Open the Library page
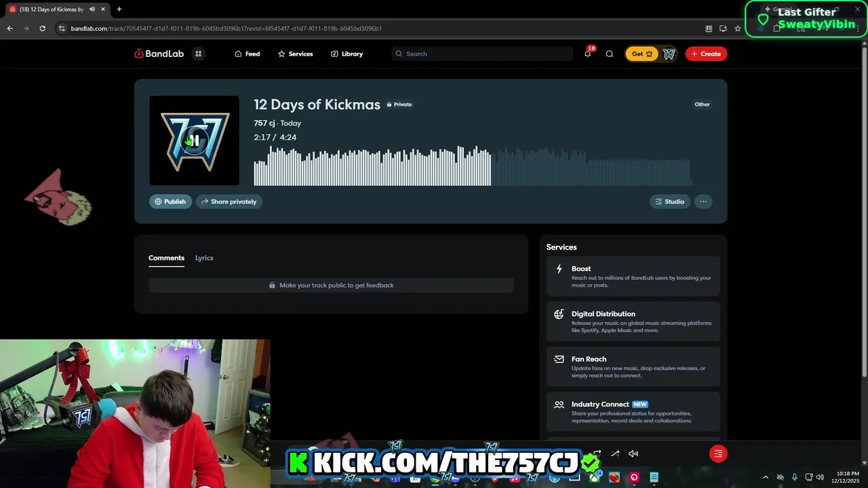Viewport: 868px width, 488px height. click(x=347, y=54)
